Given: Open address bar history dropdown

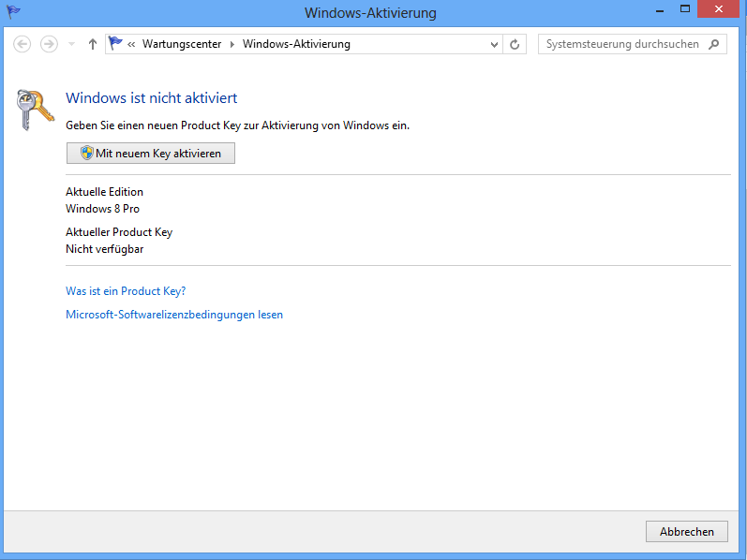Looking at the screenshot, I should tap(494, 44).
